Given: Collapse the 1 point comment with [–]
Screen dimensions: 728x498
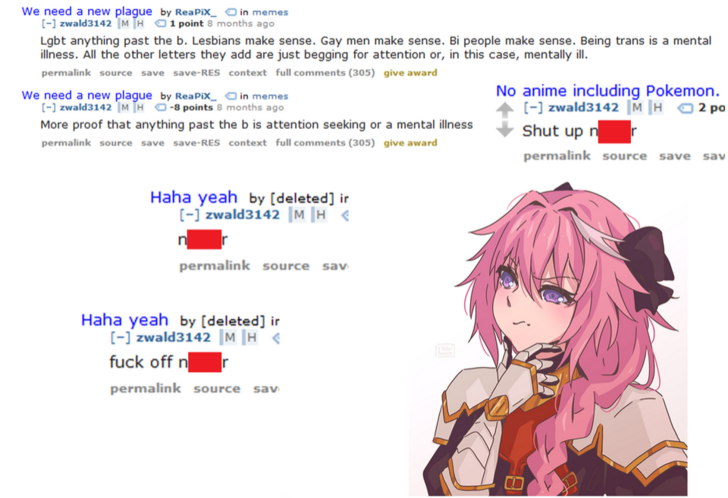Looking at the screenshot, I should point(48,23).
